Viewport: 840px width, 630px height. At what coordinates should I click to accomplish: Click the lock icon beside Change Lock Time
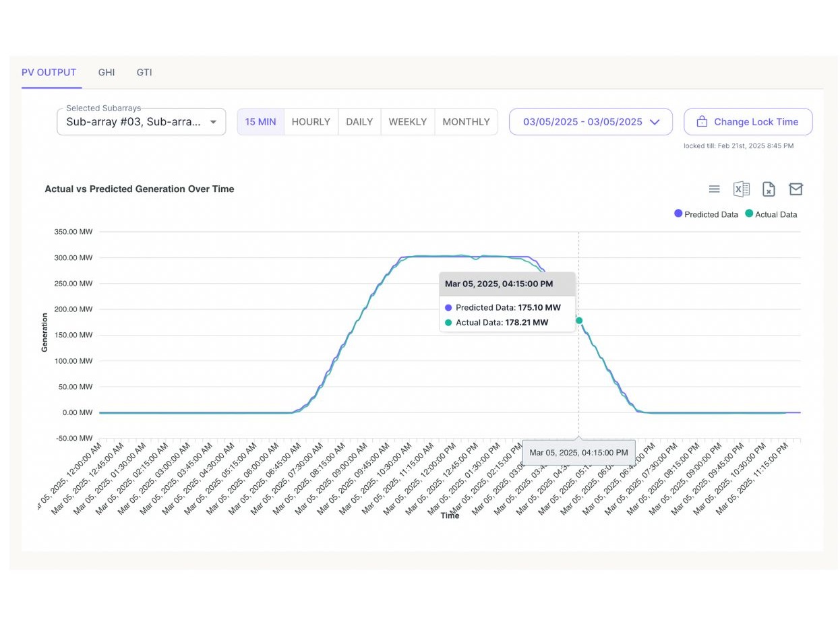point(702,121)
